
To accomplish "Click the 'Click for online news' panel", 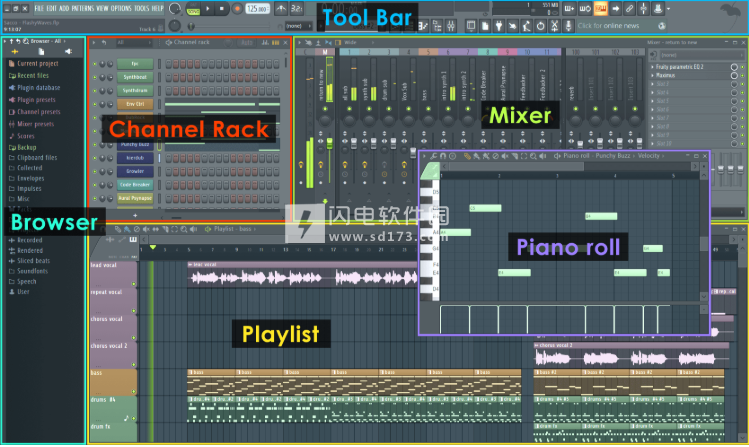I will tap(621, 26).
